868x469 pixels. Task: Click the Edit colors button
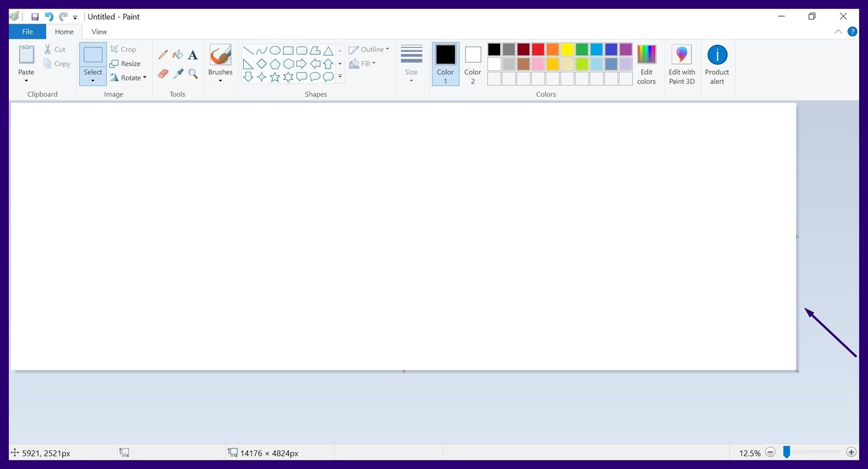646,62
